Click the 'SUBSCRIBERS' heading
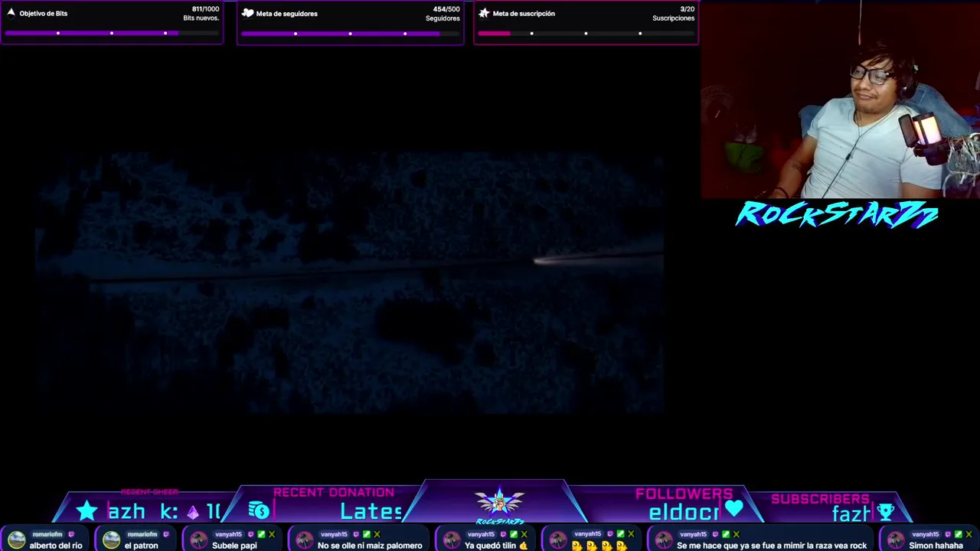The height and width of the screenshot is (551, 980). click(820, 499)
